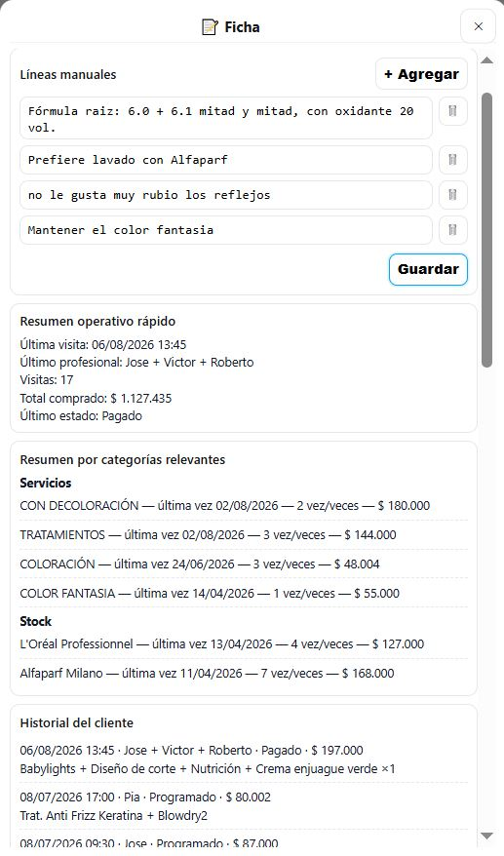
Task: Edit the 'no le gusta muy rubio' field
Action: coord(226,195)
